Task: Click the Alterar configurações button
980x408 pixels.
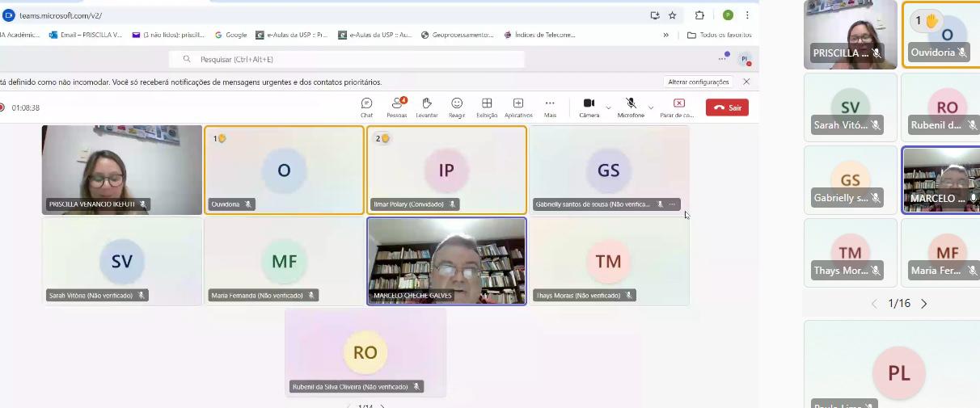Action: pos(699,82)
